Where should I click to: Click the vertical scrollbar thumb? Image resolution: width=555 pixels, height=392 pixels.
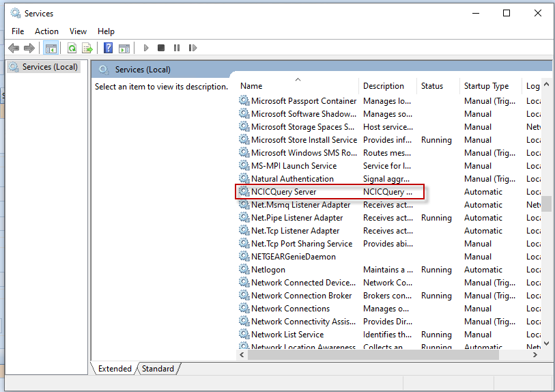click(x=546, y=204)
